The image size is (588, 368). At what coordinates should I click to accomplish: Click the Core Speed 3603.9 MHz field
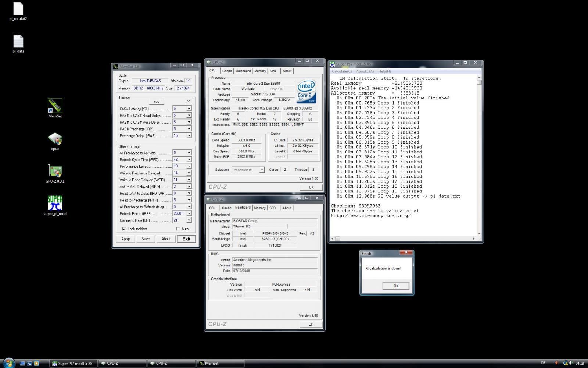coord(246,140)
